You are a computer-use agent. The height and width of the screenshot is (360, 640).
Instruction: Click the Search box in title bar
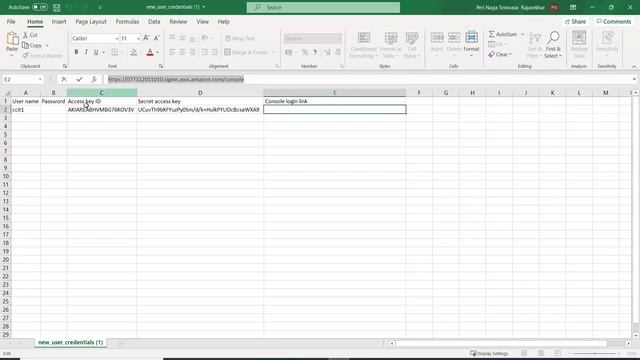coord(323,7)
